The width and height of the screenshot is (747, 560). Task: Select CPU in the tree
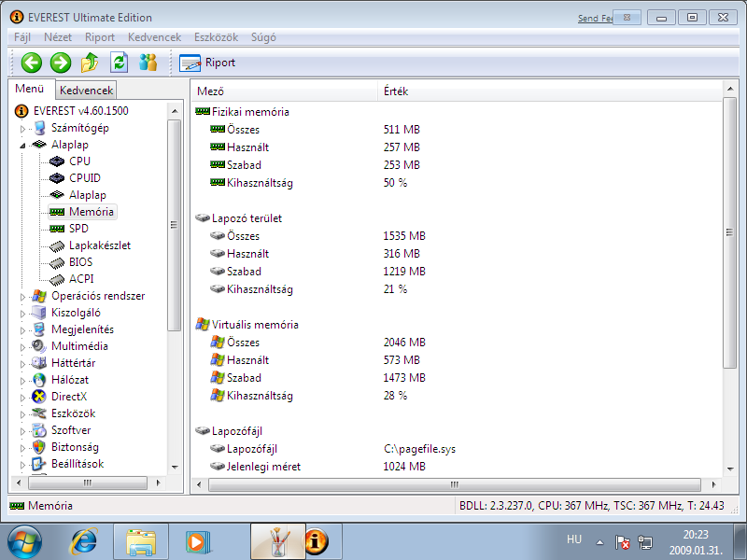click(79, 161)
